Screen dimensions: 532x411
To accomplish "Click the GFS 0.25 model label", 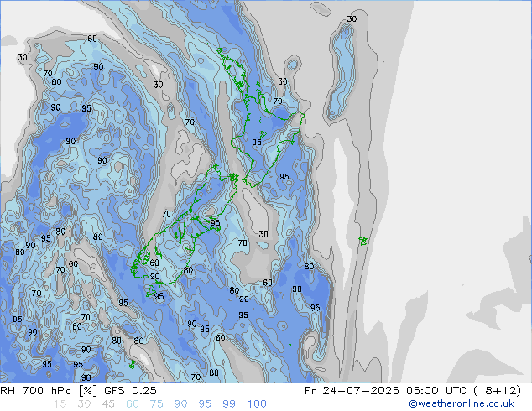I will [x=130, y=391].
